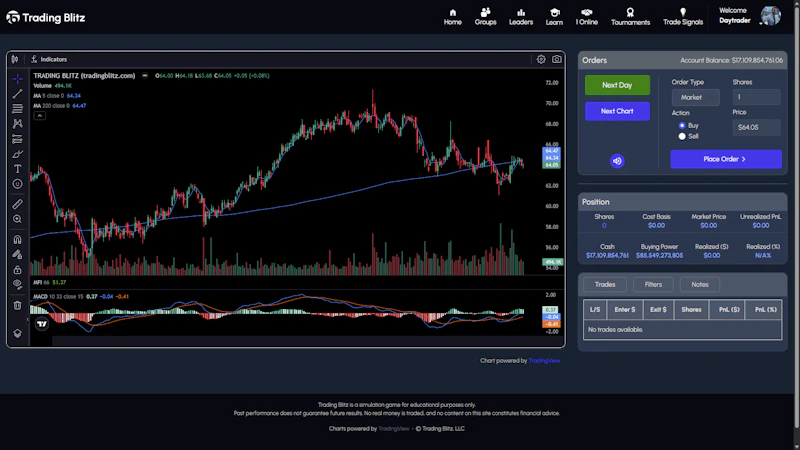Sort by Enter $ column header

(x=625, y=310)
